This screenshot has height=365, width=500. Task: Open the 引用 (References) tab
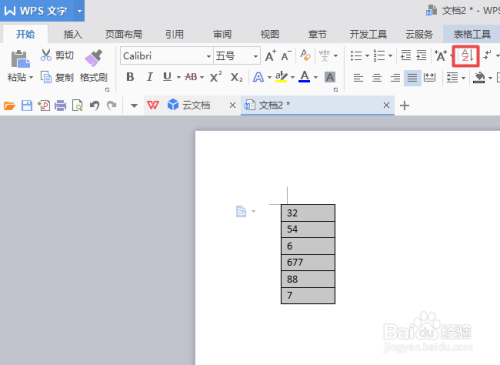click(175, 34)
